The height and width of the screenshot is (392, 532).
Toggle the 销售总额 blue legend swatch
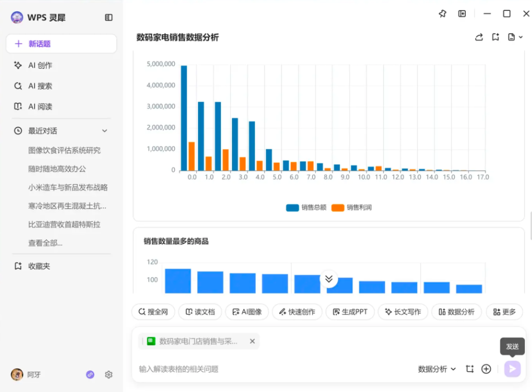(x=292, y=207)
